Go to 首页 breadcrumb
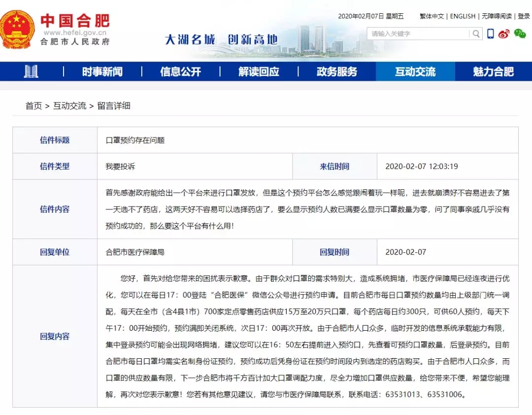 33,106
